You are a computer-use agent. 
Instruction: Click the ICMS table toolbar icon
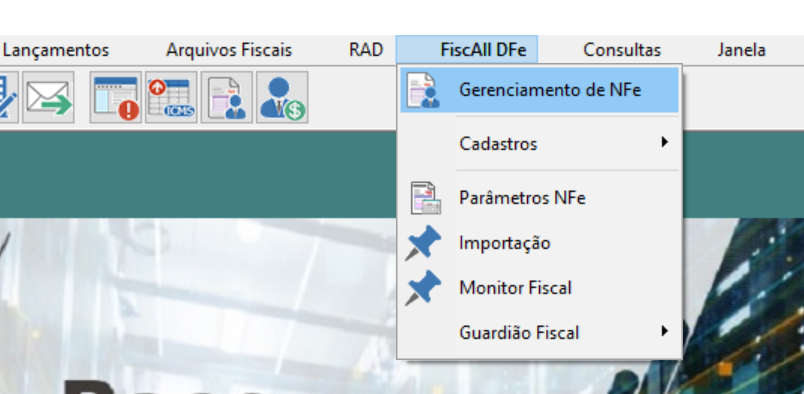pyautogui.click(x=171, y=97)
